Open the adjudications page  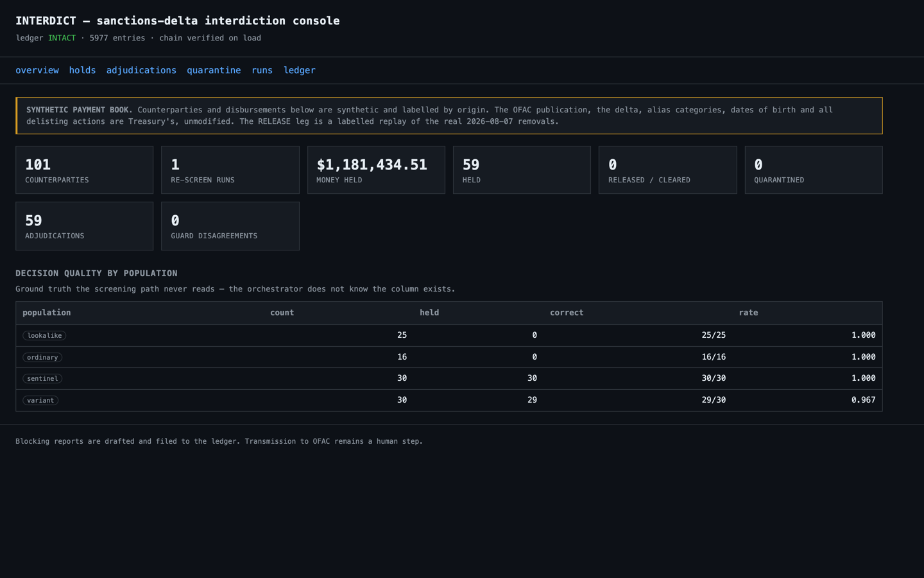[141, 70]
